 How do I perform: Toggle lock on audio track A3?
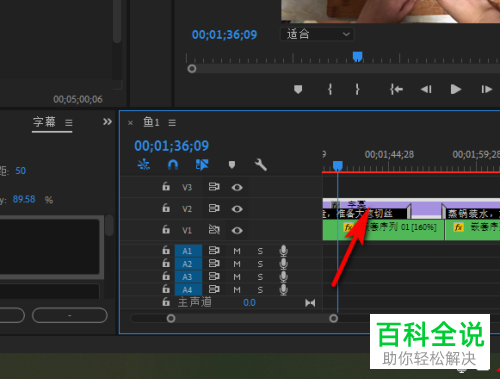coord(166,276)
